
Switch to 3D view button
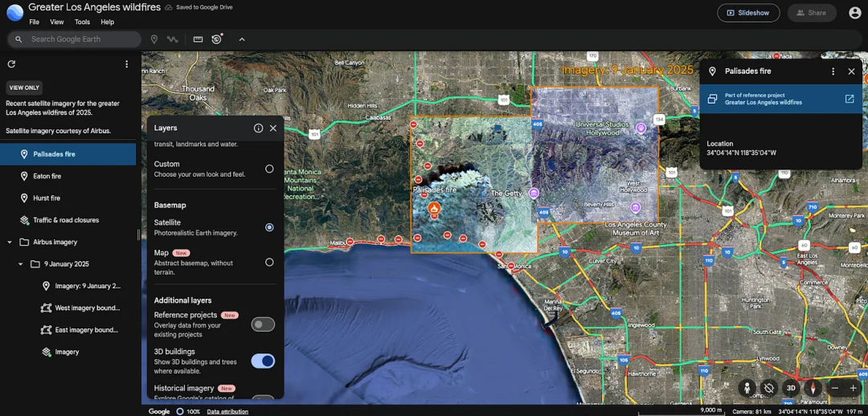click(791, 388)
